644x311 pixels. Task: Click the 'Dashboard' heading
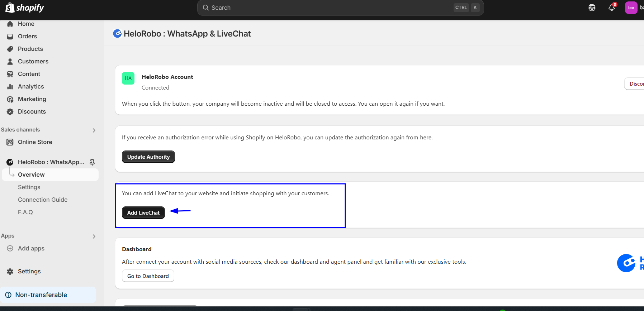[137, 249]
